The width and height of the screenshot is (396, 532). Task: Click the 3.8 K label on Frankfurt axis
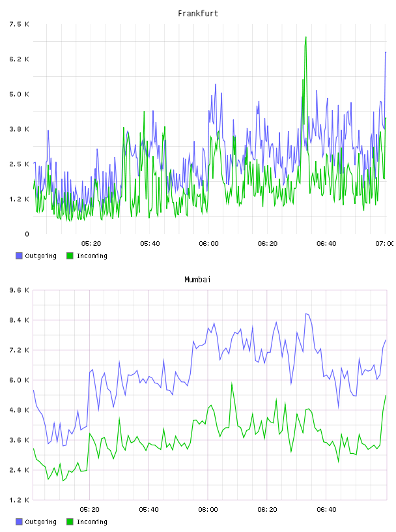click(x=19, y=129)
